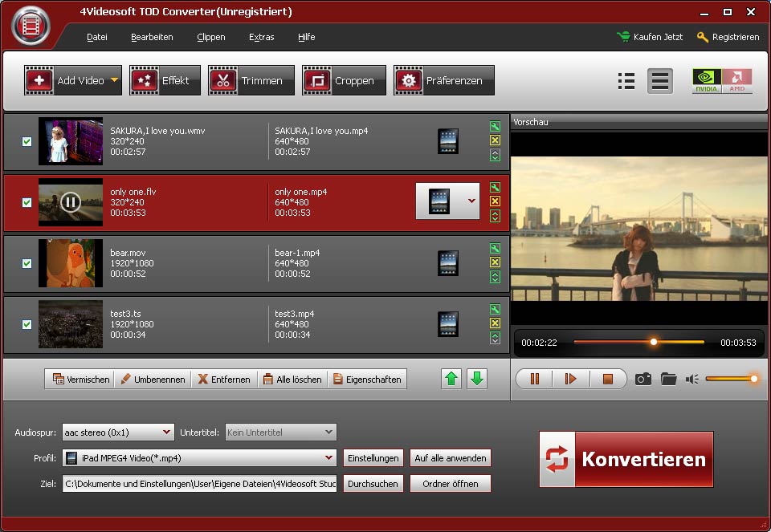Open device profile dropdown for only one.flv
The height and width of the screenshot is (532, 771).
(x=471, y=201)
